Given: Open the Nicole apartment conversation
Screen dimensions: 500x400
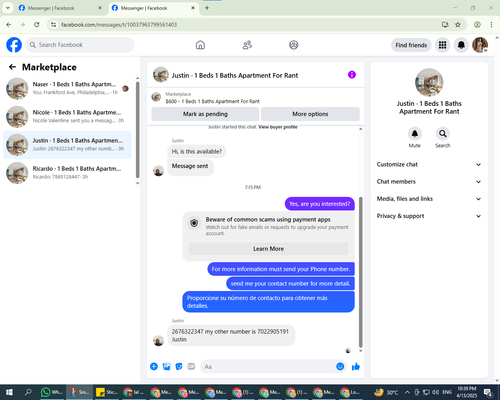Looking at the screenshot, I should (x=67, y=117).
